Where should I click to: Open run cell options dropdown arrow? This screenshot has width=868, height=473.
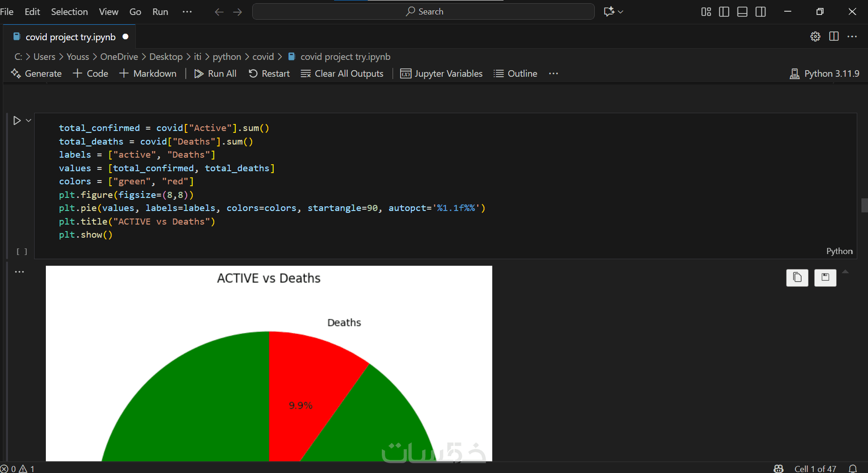(29, 121)
